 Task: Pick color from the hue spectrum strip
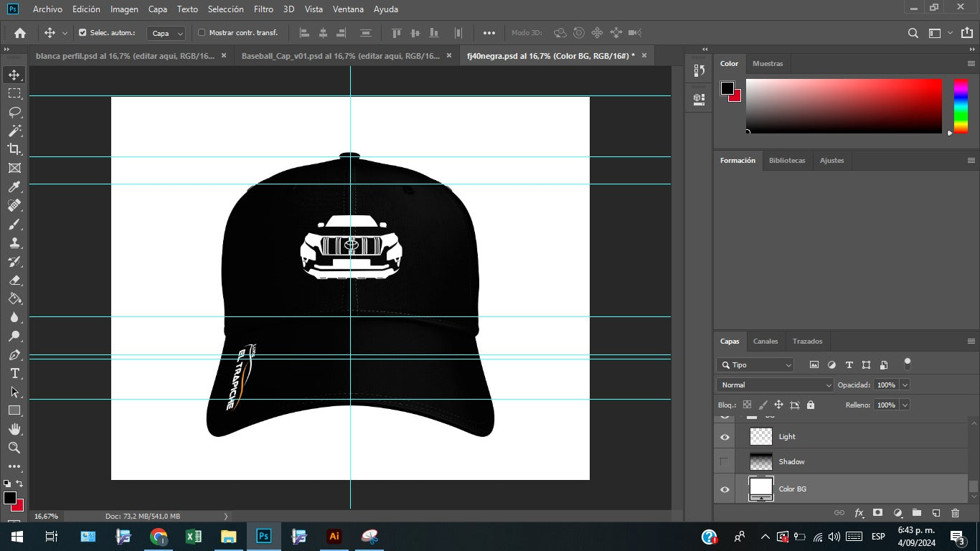coord(961,106)
